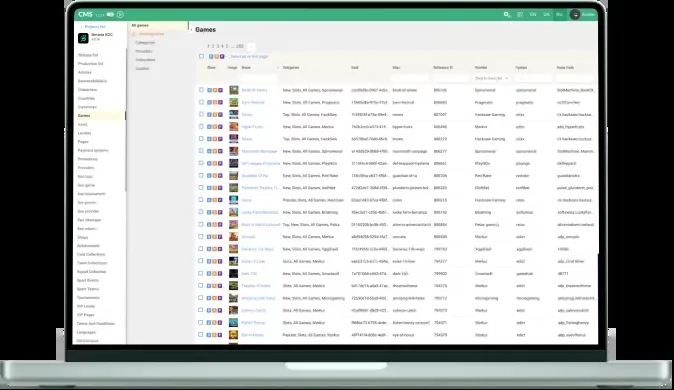Viewport: 674px width, 390px height.
Task: Click the purple action icon in the boxes row
Action: (x=220, y=139)
